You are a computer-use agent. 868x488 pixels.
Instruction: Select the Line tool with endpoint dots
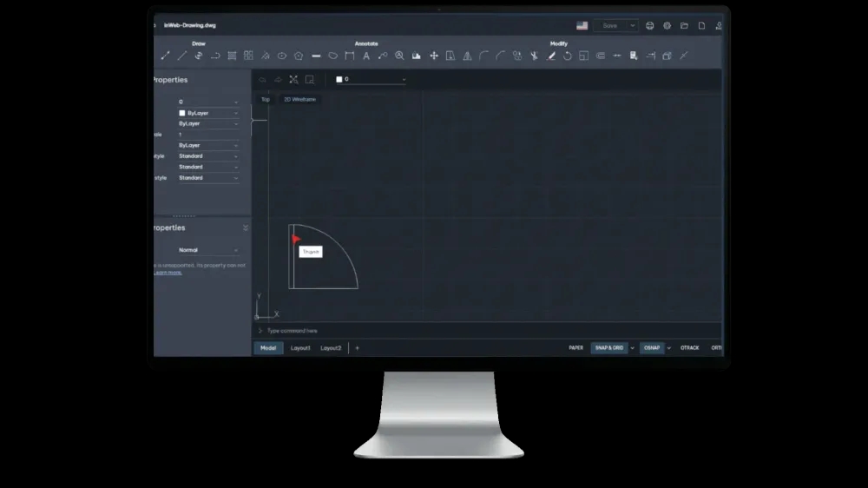pos(165,56)
